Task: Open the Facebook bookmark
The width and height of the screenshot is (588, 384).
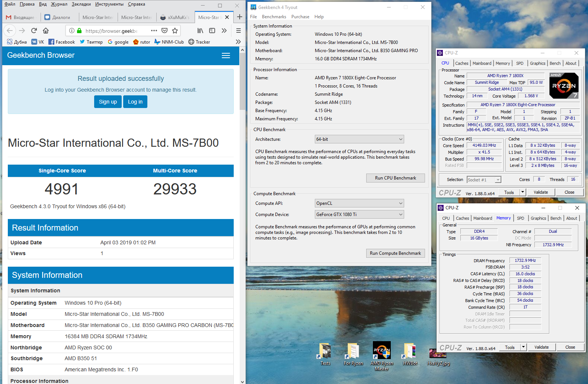Action: pyautogui.click(x=62, y=42)
